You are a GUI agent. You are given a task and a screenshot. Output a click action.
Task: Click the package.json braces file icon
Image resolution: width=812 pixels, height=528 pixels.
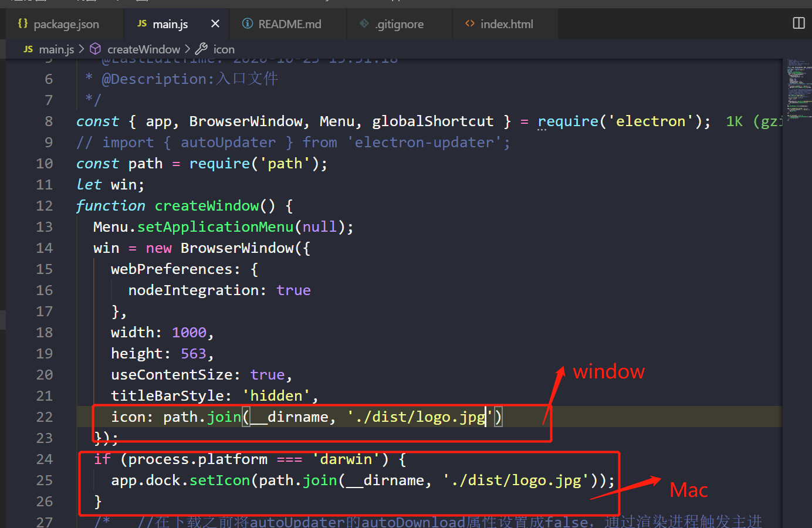click(23, 23)
